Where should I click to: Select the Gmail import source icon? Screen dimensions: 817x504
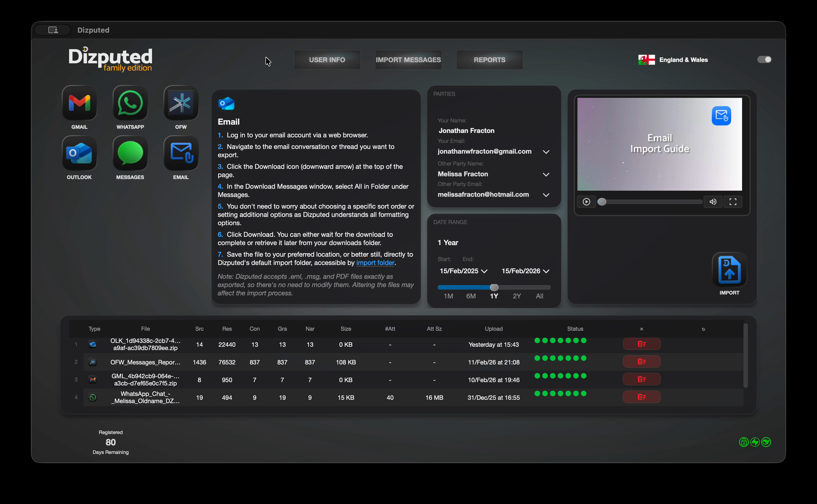point(79,103)
